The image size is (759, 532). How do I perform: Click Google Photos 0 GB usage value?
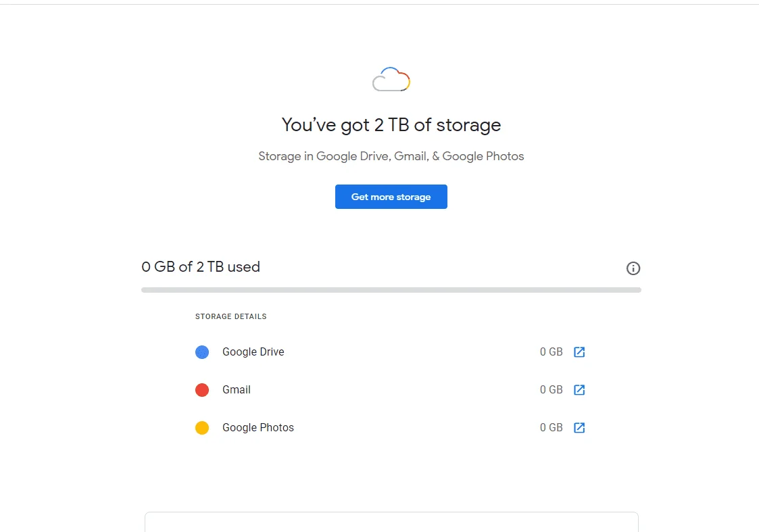pyautogui.click(x=552, y=427)
